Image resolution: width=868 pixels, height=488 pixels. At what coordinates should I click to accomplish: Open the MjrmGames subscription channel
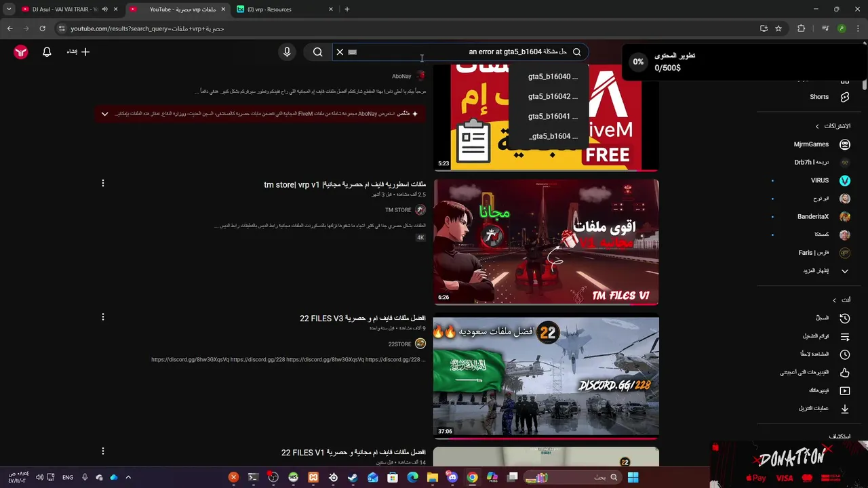822,144
